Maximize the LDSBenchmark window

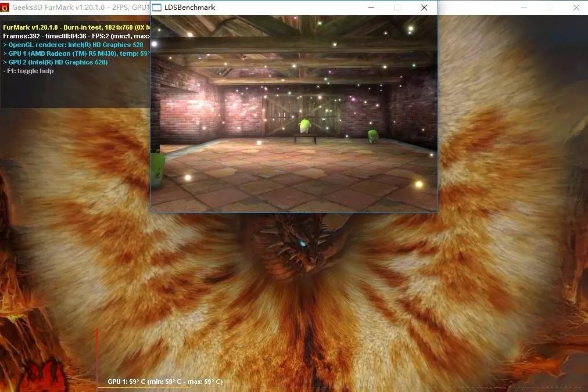[x=397, y=8]
